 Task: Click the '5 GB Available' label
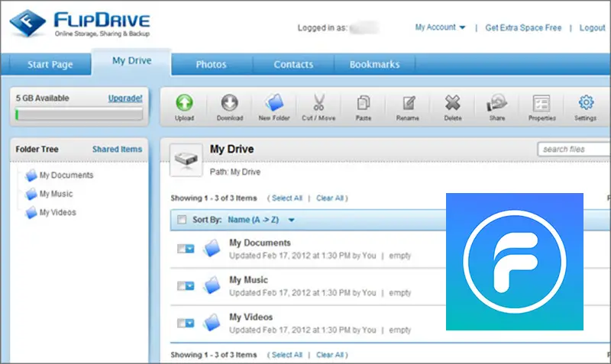point(43,98)
